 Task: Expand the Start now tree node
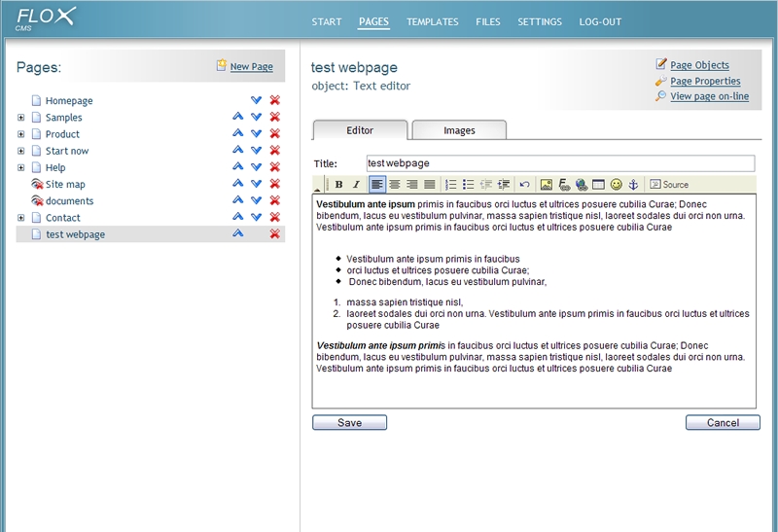20,151
